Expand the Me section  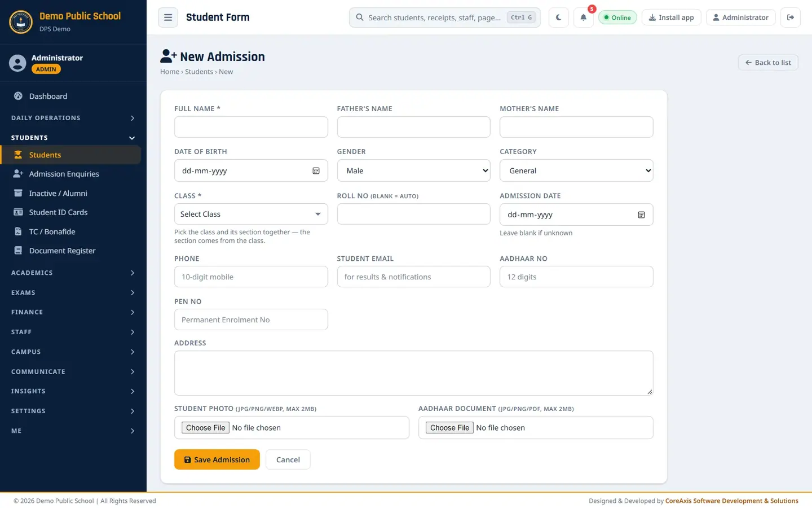(73, 431)
